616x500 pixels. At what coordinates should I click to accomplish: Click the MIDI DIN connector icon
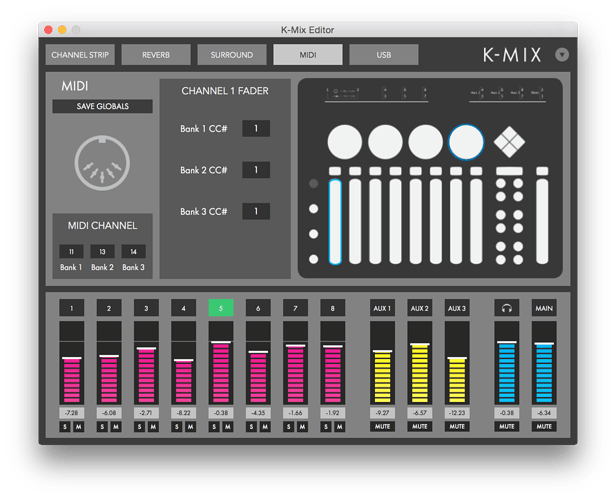[103, 162]
